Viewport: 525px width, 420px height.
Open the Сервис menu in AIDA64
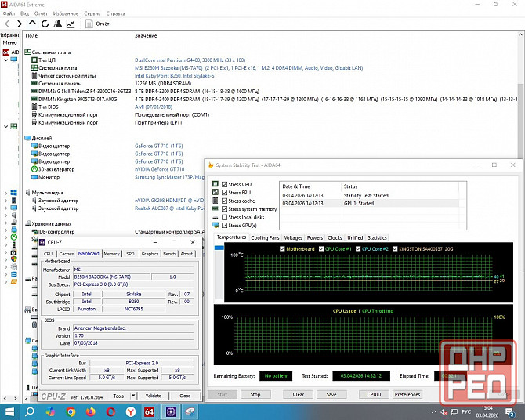click(92, 13)
